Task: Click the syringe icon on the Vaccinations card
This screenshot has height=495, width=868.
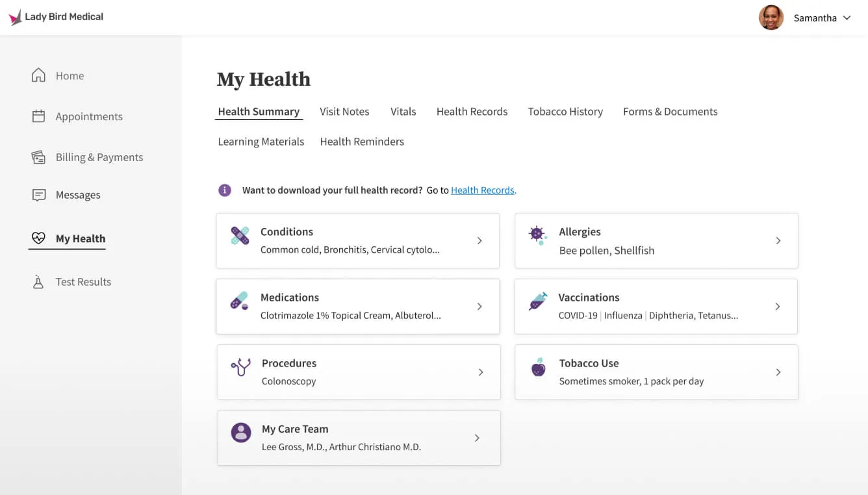Action: [537, 301]
